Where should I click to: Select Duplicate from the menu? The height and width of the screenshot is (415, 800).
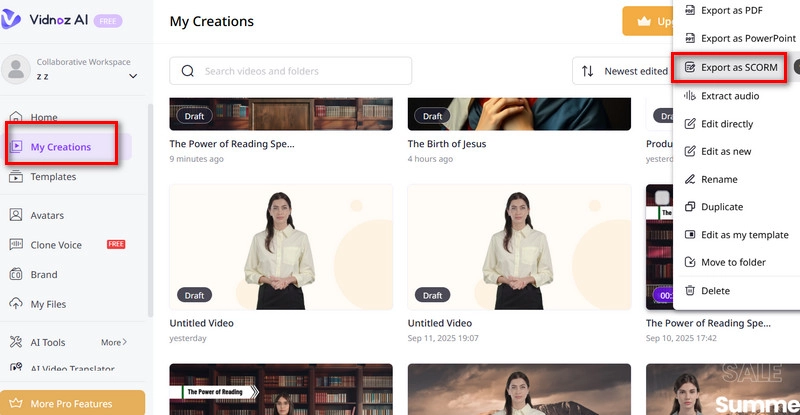pos(722,207)
